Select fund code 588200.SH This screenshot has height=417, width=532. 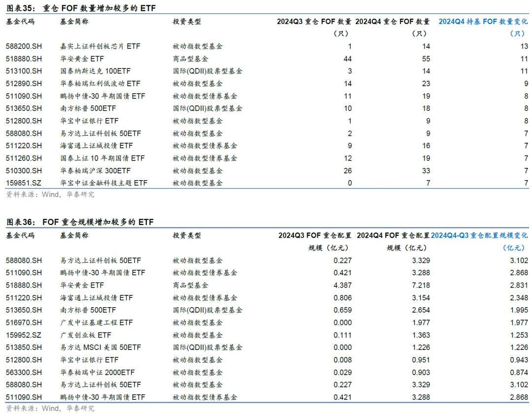24,46
